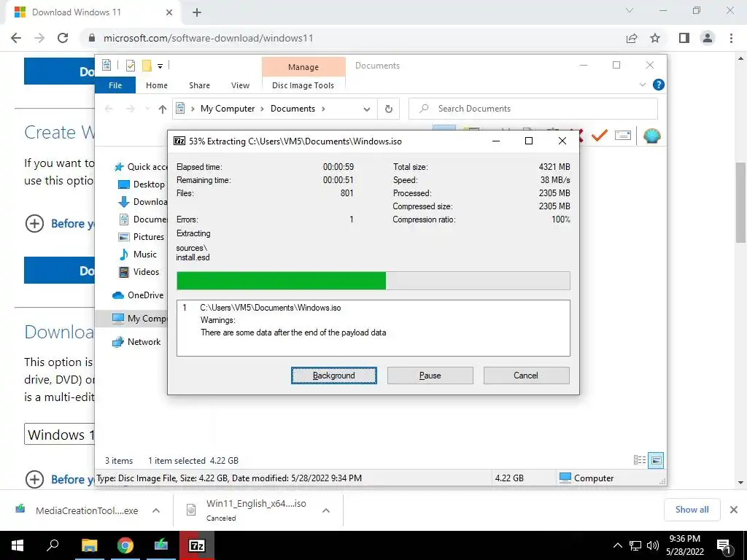
Task: Close the Chrome downloads bar
Action: (734, 510)
